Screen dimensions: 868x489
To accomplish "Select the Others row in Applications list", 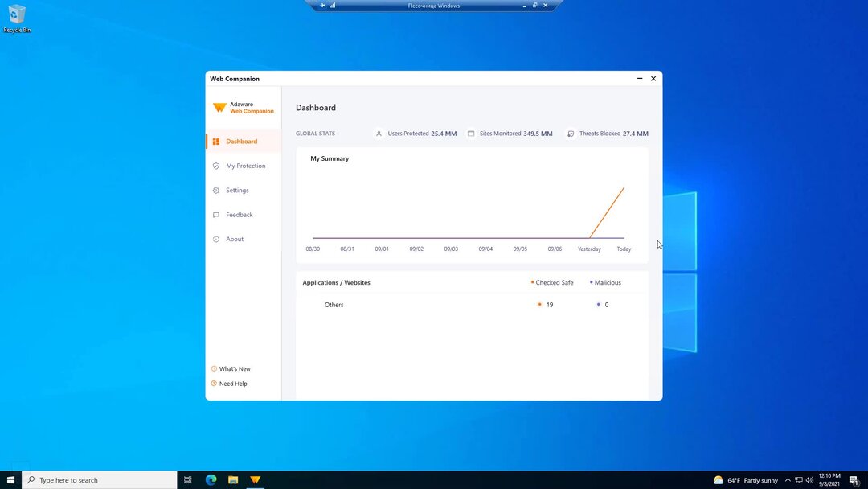I will (x=473, y=305).
